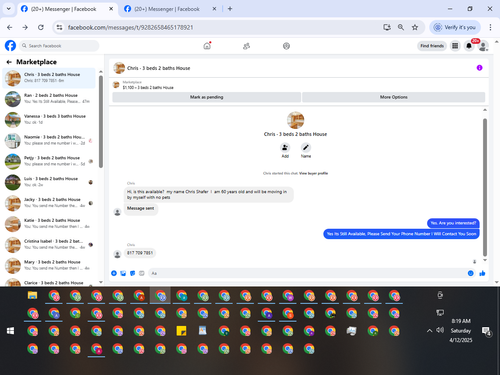Open the Groups icon in top navigation
Viewport: 500px width, 375px height.
tap(286, 46)
